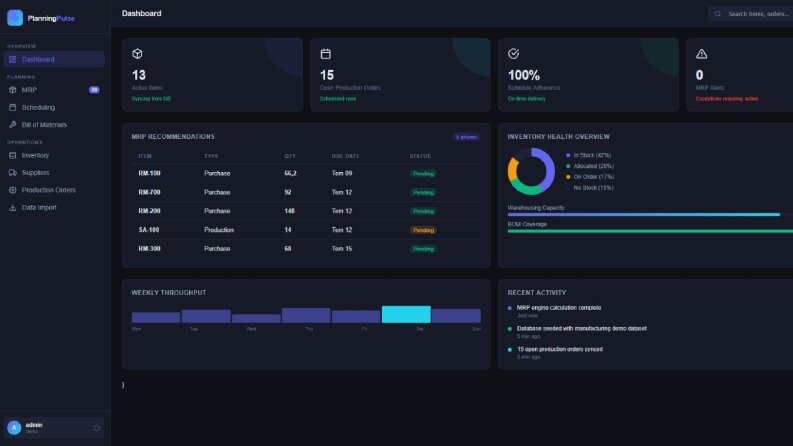
Task: Click the 15 open orders value
Action: click(x=327, y=75)
